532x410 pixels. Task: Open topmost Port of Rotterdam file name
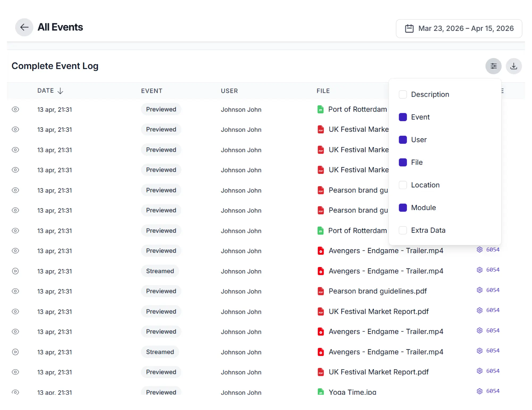[x=358, y=109]
